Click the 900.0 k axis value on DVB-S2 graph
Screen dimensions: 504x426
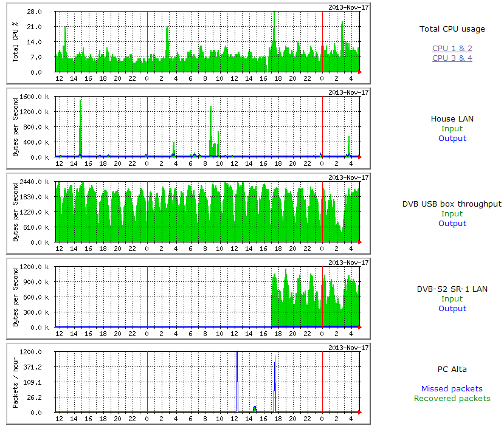[36, 282]
